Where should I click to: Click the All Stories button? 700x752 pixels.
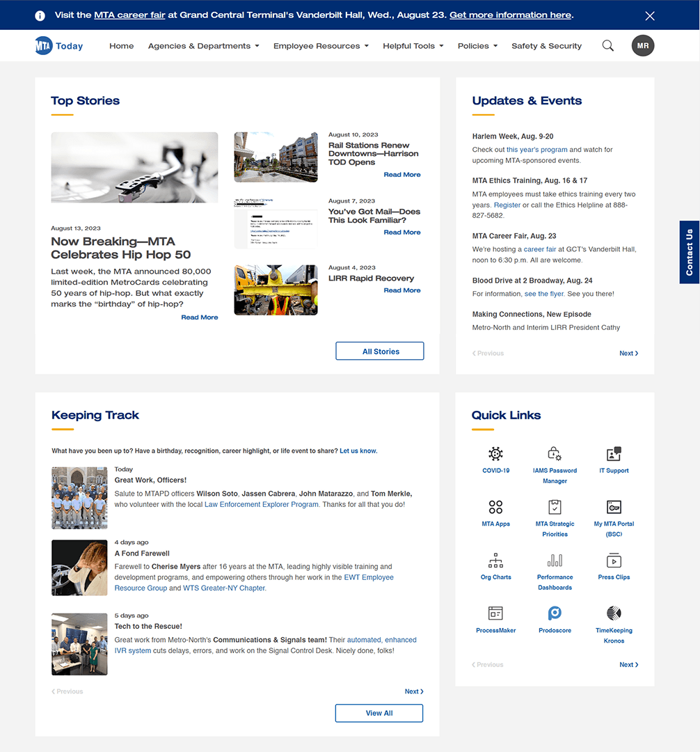(x=379, y=351)
